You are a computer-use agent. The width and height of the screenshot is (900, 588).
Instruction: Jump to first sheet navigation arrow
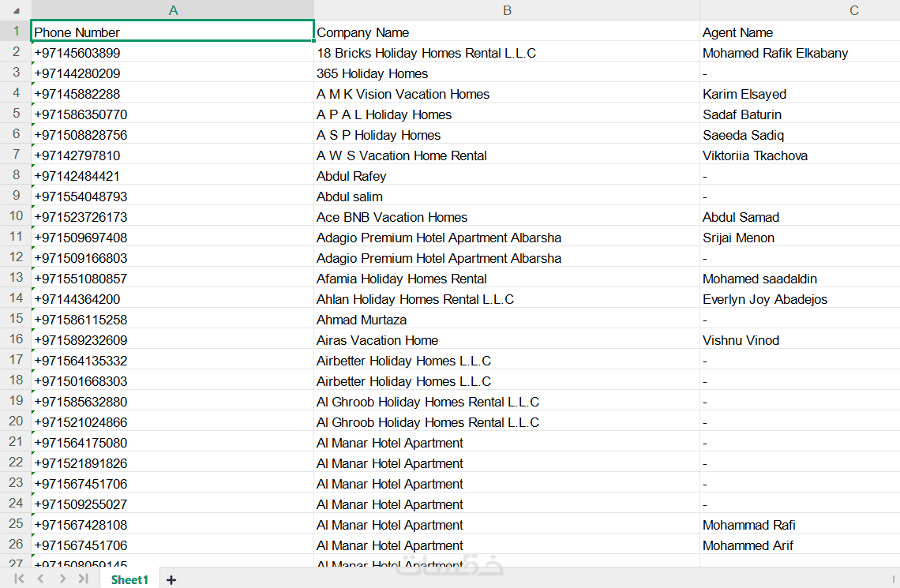(19, 579)
